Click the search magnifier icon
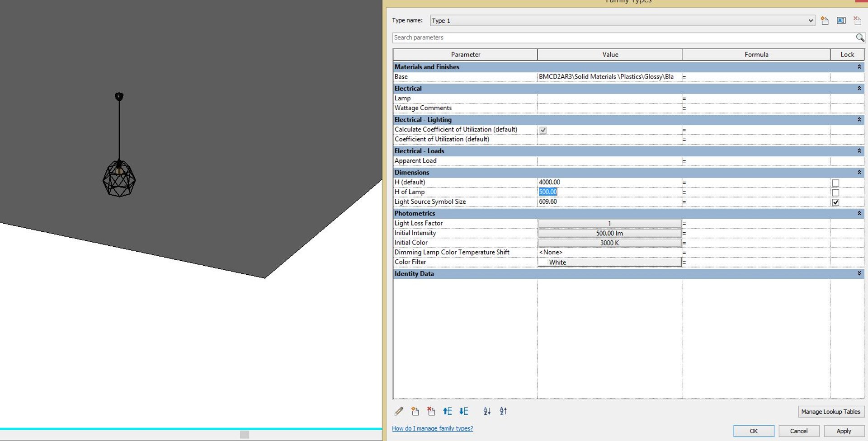This screenshot has height=441, width=868. click(860, 38)
